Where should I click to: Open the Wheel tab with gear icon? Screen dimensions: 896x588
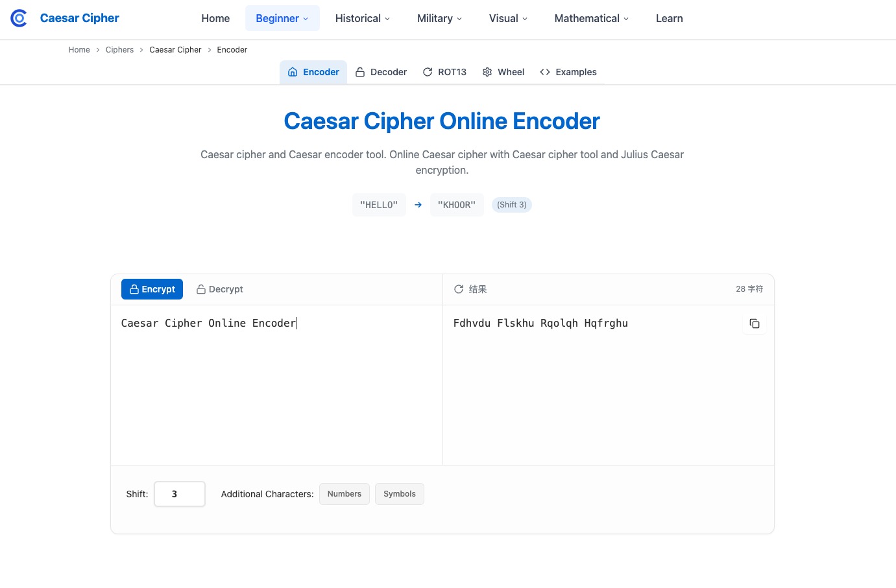(x=503, y=72)
